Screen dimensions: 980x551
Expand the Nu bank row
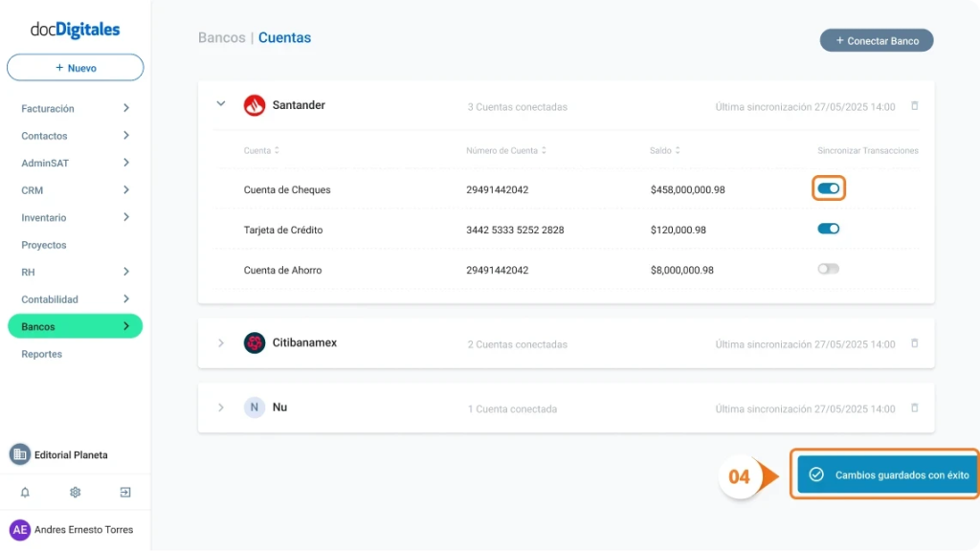(x=221, y=408)
